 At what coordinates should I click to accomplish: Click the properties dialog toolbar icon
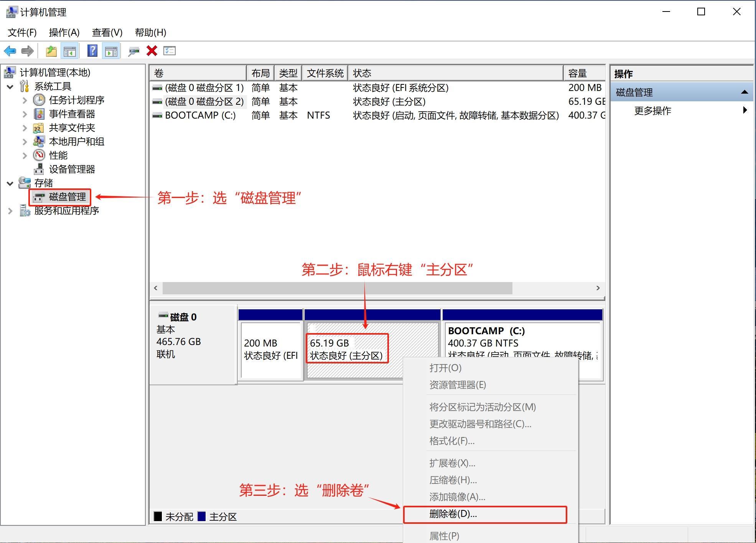click(169, 50)
